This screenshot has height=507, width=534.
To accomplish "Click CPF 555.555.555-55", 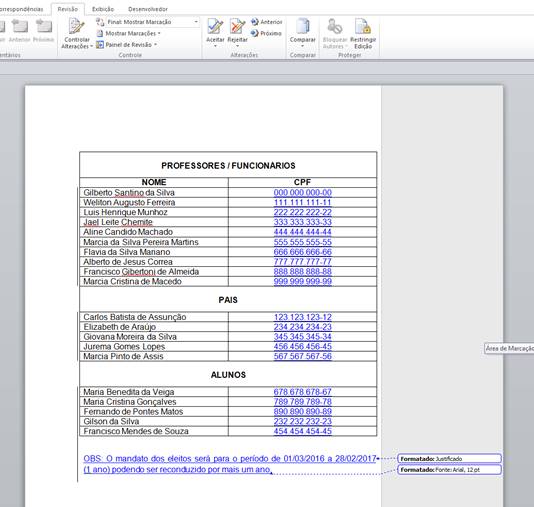I will pos(302,242).
